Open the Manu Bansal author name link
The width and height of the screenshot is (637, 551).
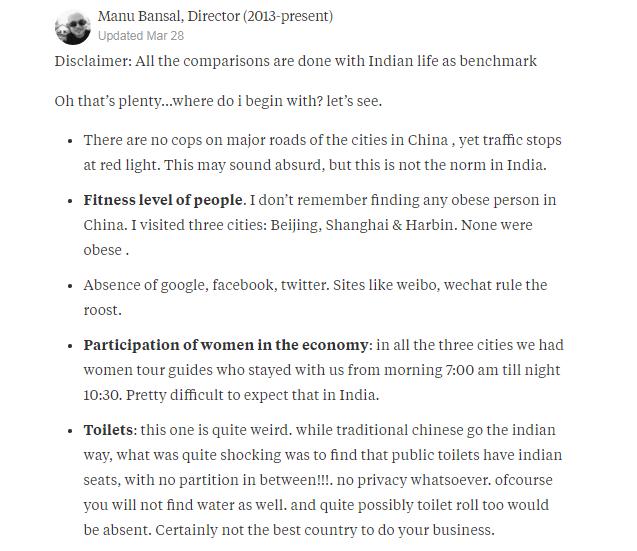(139, 16)
